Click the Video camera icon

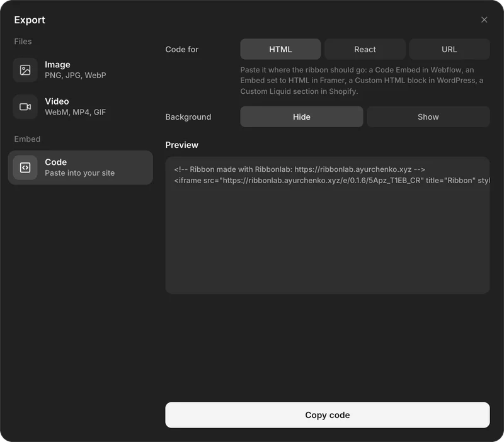pos(25,106)
